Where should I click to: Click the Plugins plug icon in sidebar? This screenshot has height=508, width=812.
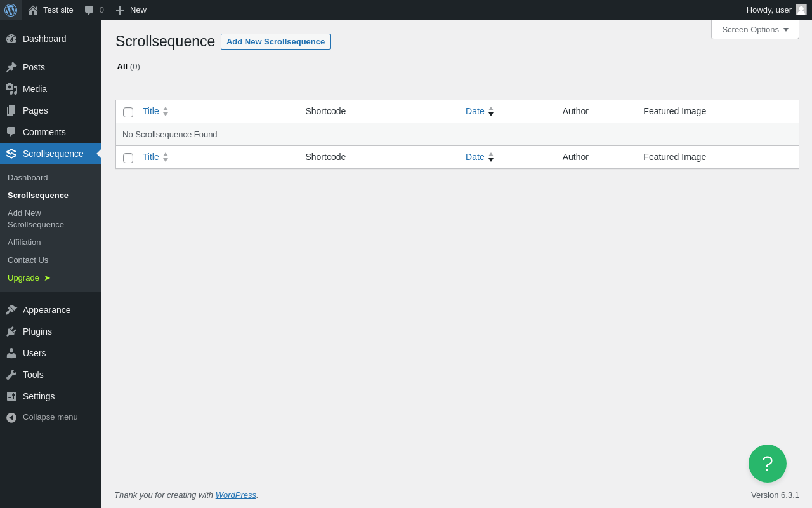coord(11,331)
